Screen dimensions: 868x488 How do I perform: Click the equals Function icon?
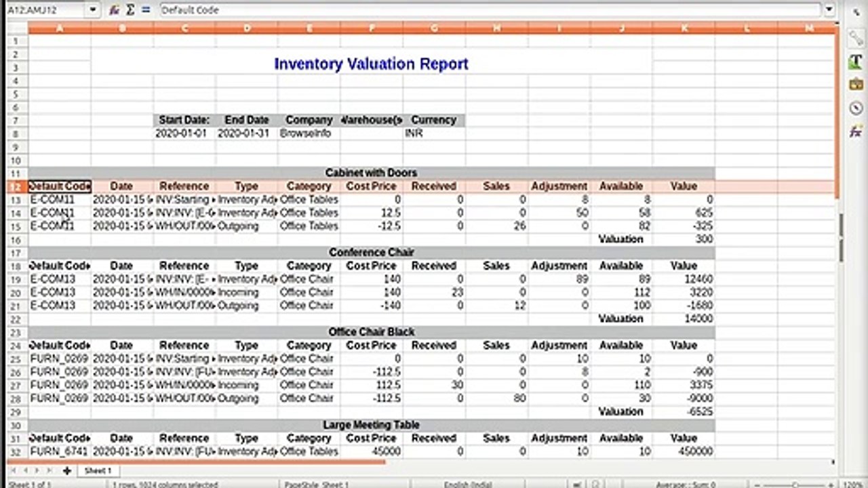(x=146, y=10)
